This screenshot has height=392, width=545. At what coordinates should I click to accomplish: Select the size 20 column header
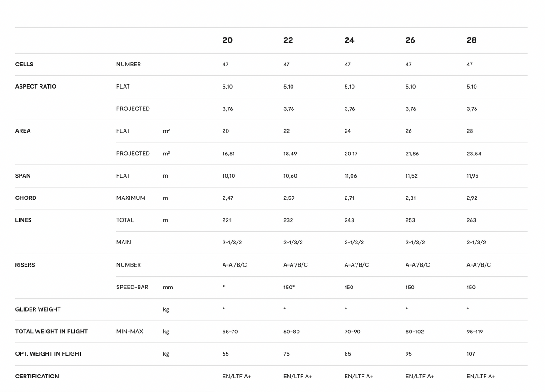227,40
